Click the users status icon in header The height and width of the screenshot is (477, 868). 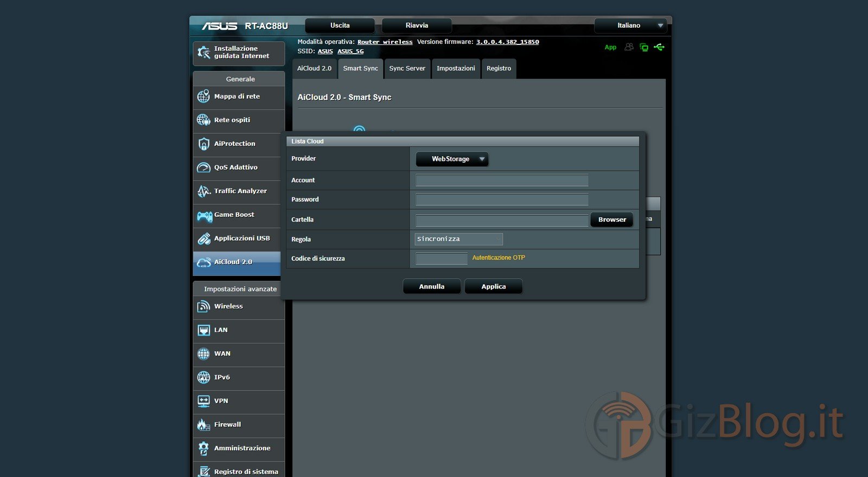[629, 47]
